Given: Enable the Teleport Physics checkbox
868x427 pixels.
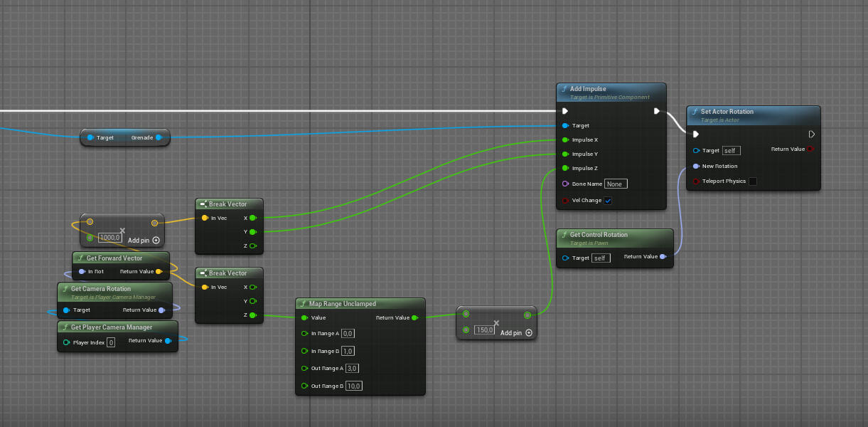Looking at the screenshot, I should tap(753, 181).
